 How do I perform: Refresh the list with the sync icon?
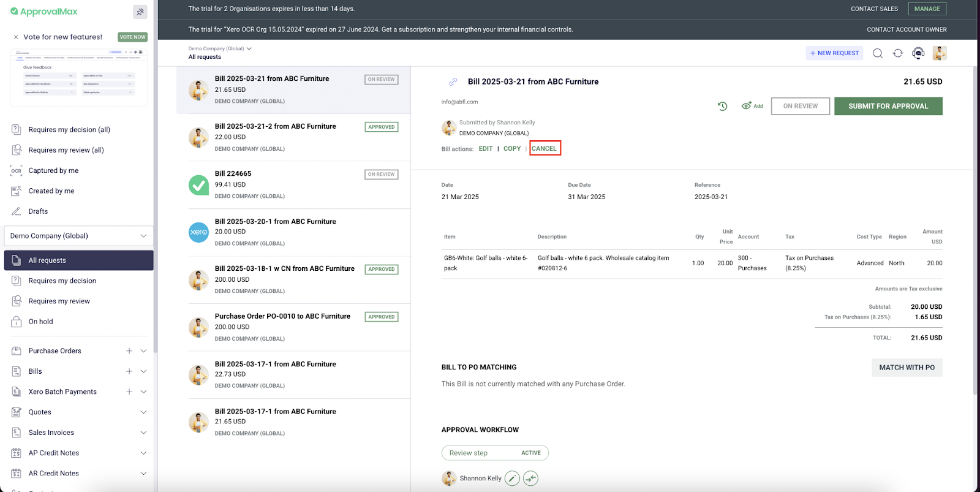898,53
